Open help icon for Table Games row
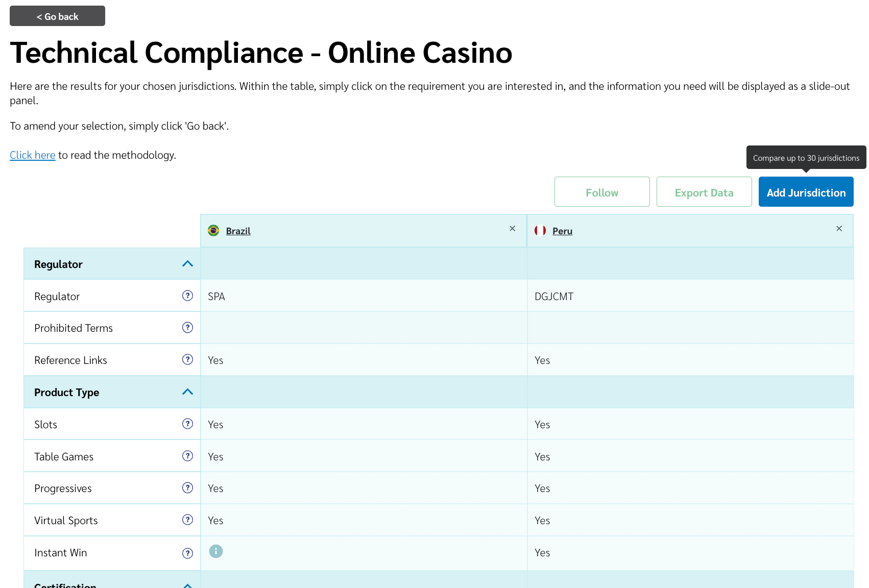869x588 pixels. [x=187, y=456]
